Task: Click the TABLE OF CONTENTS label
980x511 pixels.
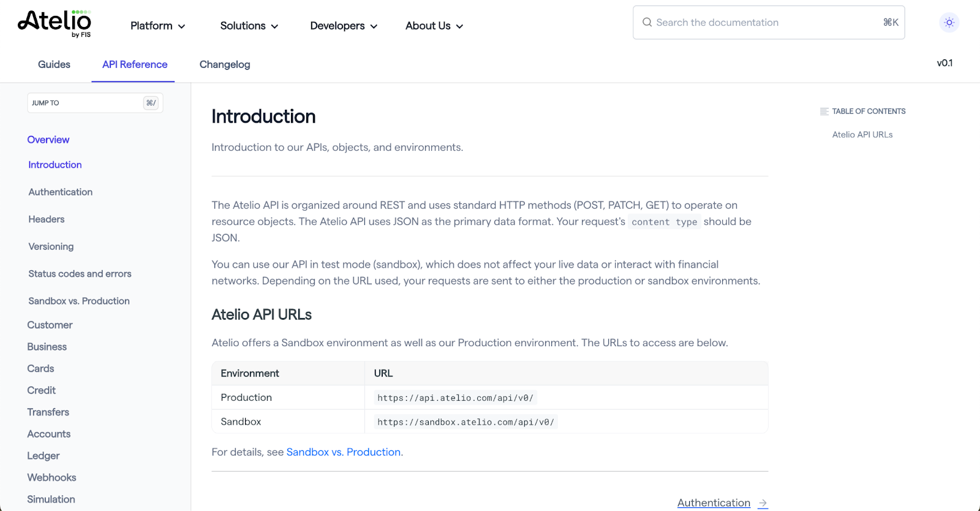Action: [x=869, y=112]
